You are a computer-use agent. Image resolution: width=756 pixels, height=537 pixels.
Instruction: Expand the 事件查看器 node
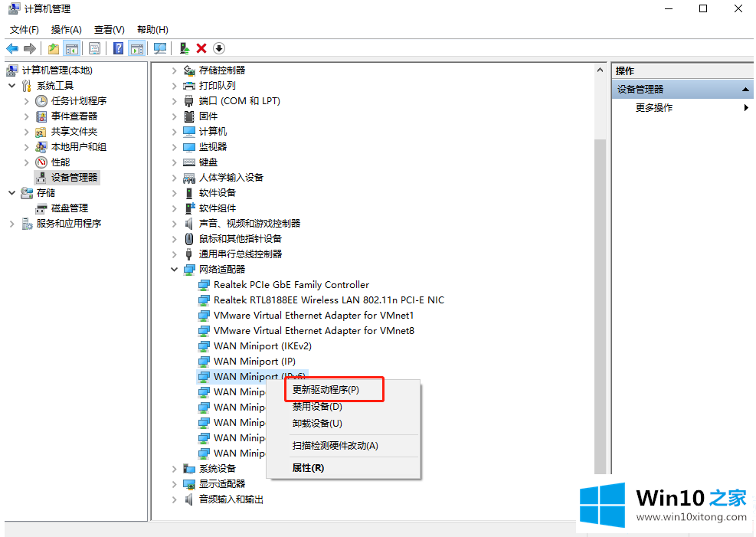point(27,116)
